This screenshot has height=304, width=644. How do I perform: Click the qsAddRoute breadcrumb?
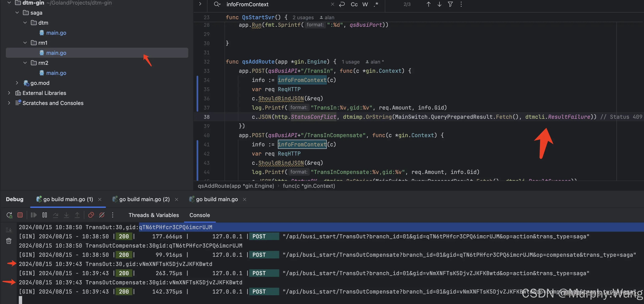(235, 186)
